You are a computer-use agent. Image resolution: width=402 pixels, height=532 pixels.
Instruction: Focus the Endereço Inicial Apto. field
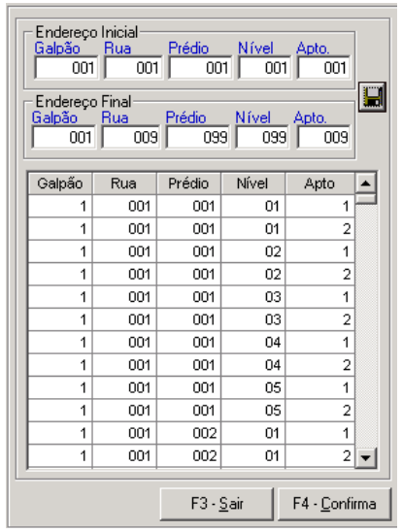pos(323,68)
